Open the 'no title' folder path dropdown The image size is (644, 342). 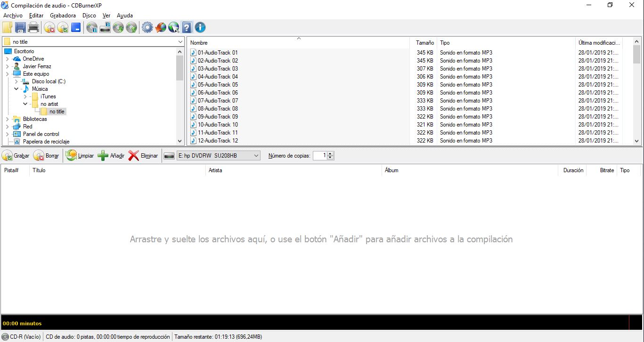tap(180, 42)
